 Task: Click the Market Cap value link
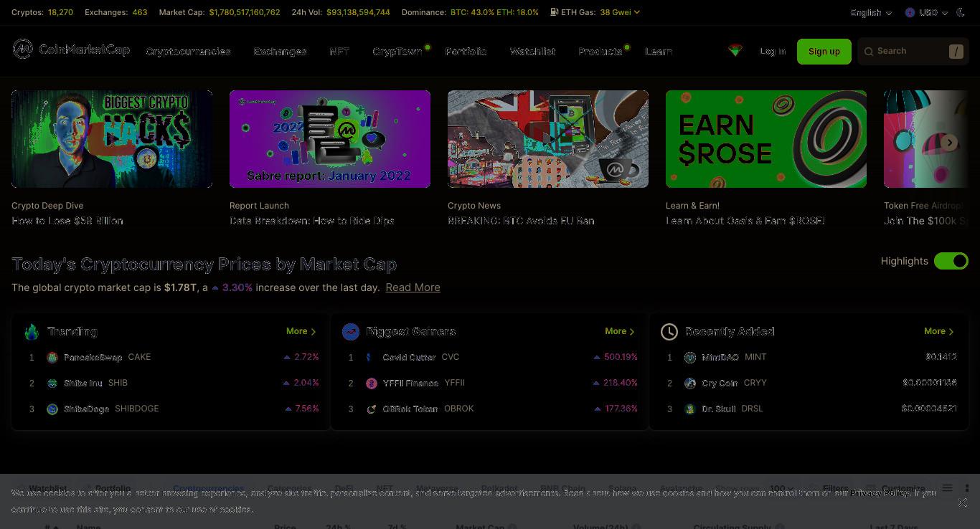[x=245, y=12]
